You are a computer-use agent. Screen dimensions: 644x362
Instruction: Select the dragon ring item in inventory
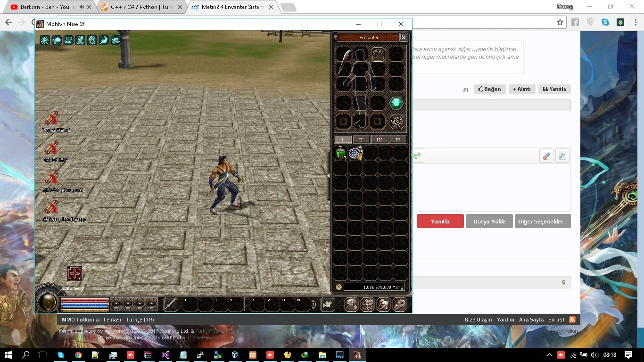(x=355, y=152)
